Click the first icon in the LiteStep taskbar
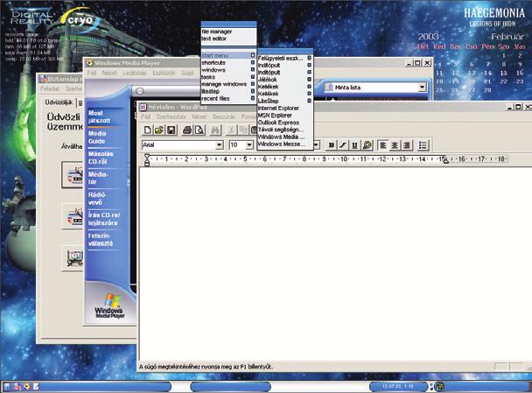The height and width of the screenshot is (393, 532). (x=7, y=386)
